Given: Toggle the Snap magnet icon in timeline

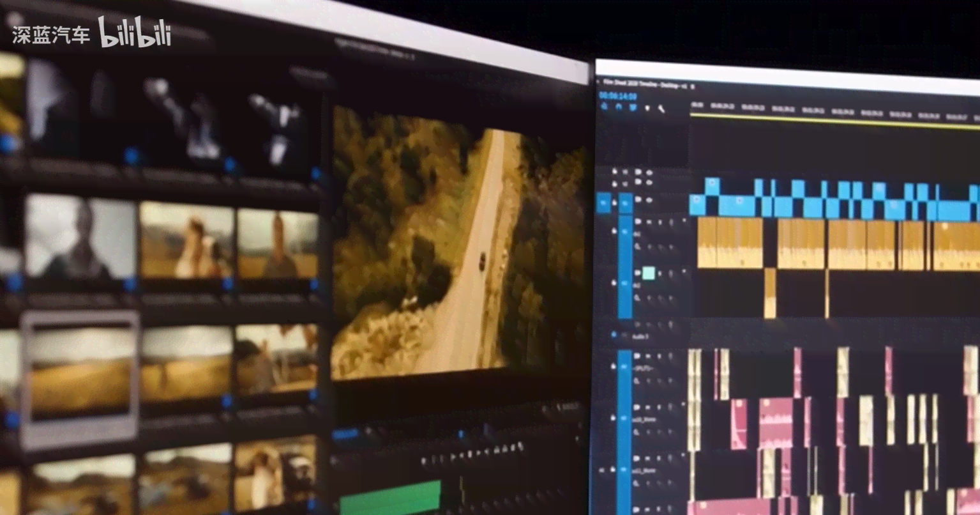Looking at the screenshot, I should coord(619,107).
